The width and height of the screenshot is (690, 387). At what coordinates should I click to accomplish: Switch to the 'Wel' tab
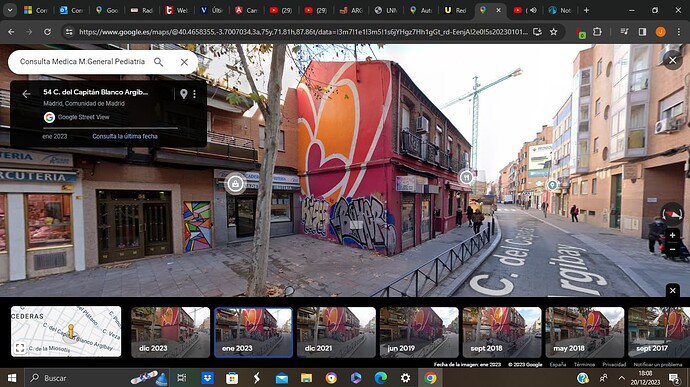tap(176, 10)
